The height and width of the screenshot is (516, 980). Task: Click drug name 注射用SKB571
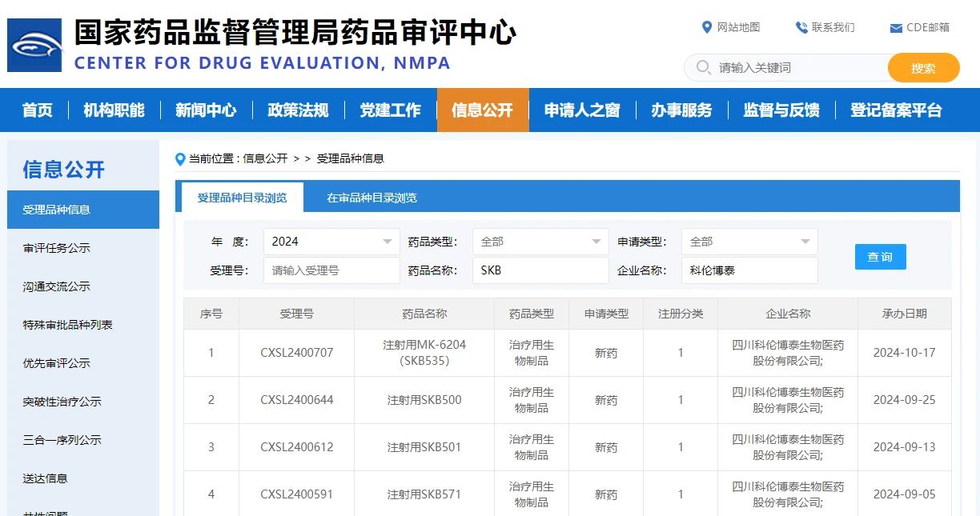click(x=424, y=494)
